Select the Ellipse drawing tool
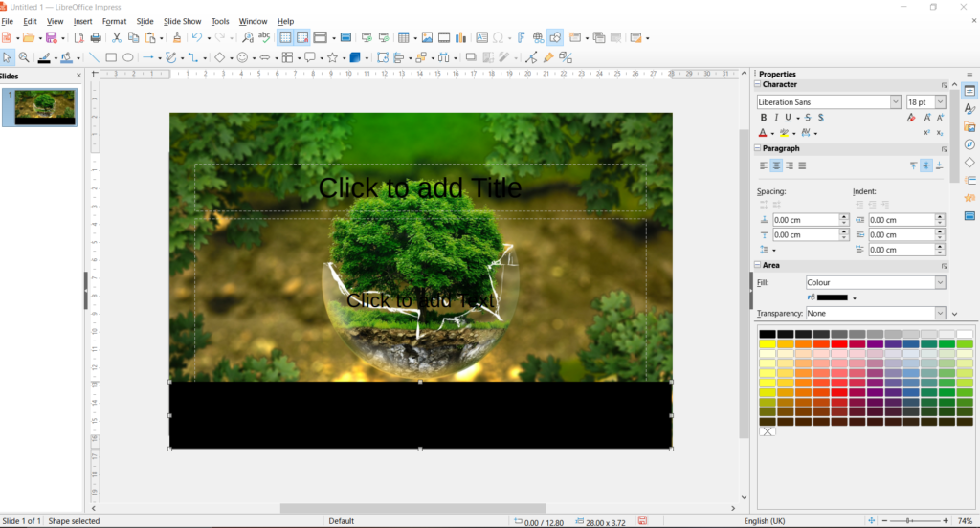The width and height of the screenshot is (980, 528). click(128, 57)
